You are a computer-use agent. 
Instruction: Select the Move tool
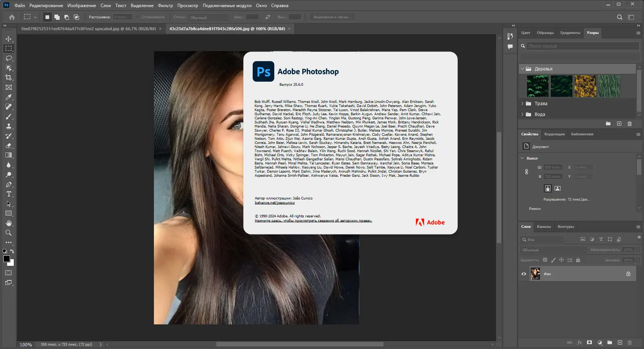click(9, 38)
